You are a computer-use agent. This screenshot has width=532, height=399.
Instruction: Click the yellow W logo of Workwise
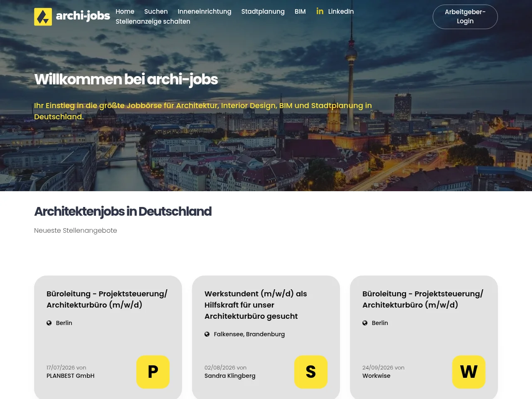tap(469, 372)
